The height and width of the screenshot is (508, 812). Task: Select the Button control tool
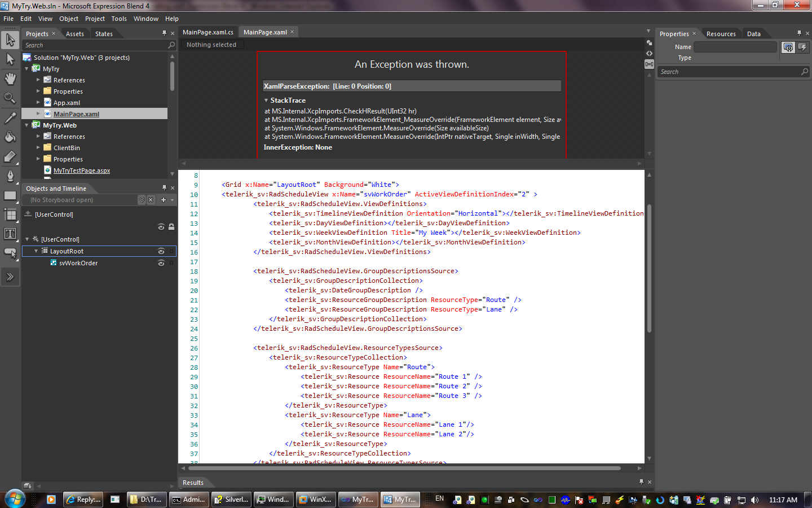(10, 253)
